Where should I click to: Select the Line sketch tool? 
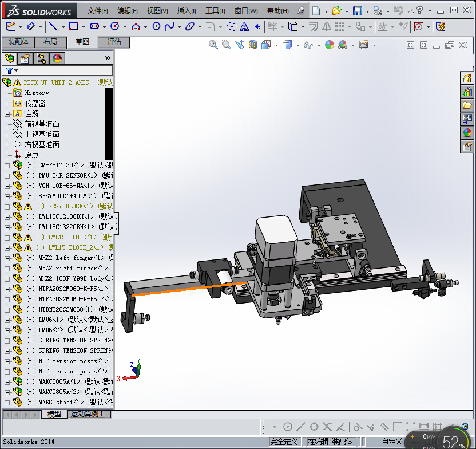coord(53,26)
